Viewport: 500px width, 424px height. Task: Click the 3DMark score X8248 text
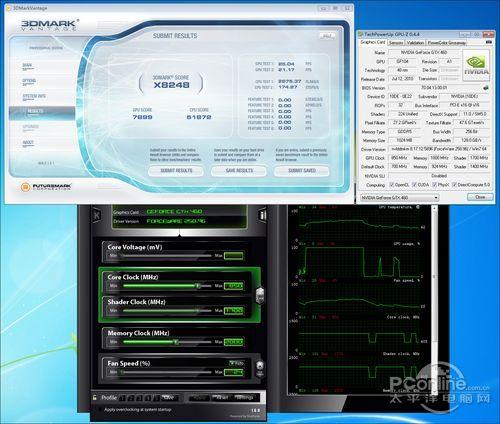[172, 85]
